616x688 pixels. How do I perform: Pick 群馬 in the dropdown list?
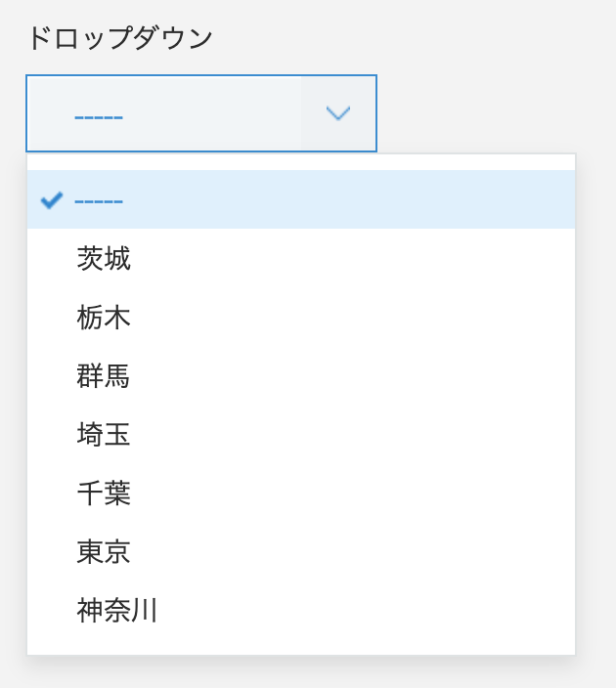click(x=104, y=376)
